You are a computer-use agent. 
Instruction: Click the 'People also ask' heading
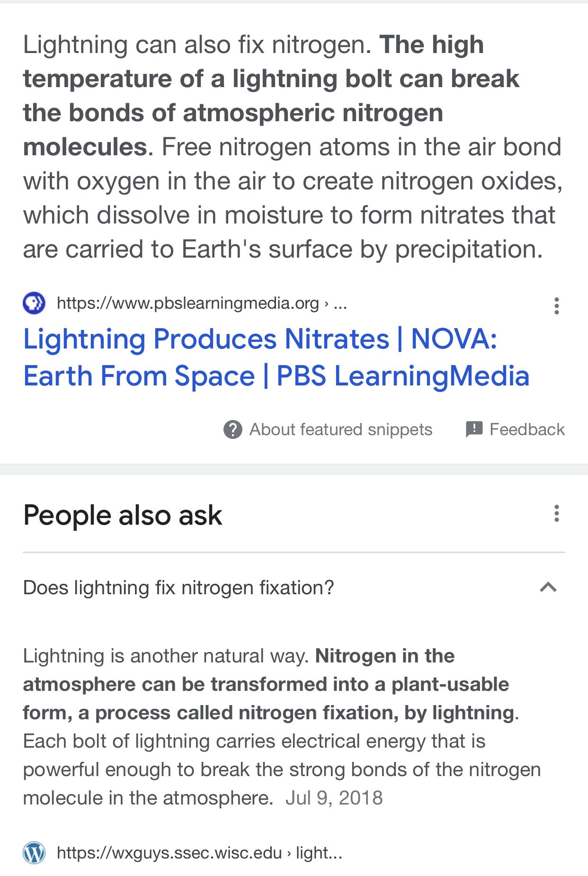tap(123, 515)
